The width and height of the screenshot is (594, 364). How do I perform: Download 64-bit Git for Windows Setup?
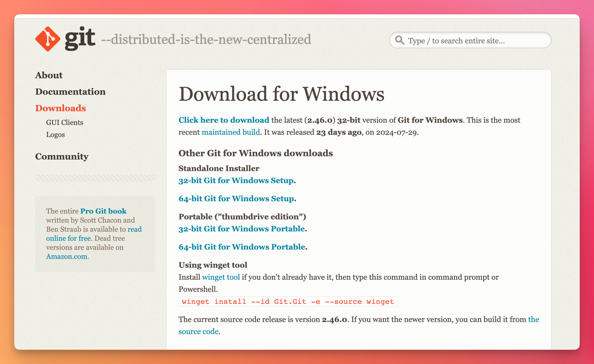[x=236, y=198]
